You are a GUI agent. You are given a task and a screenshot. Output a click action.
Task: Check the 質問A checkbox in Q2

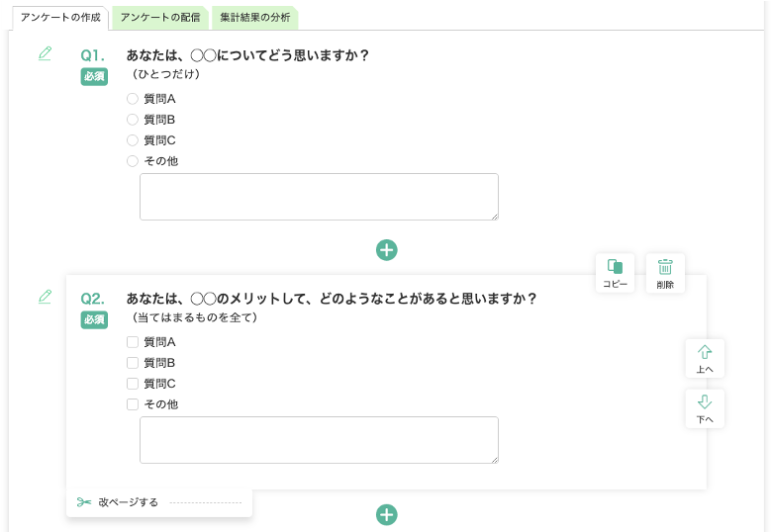tap(133, 342)
